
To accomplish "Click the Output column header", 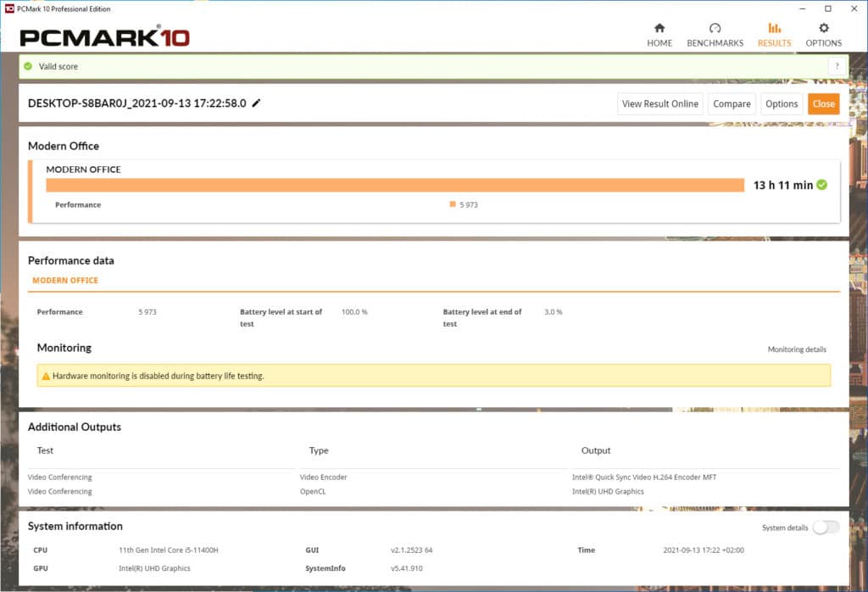I will point(596,450).
